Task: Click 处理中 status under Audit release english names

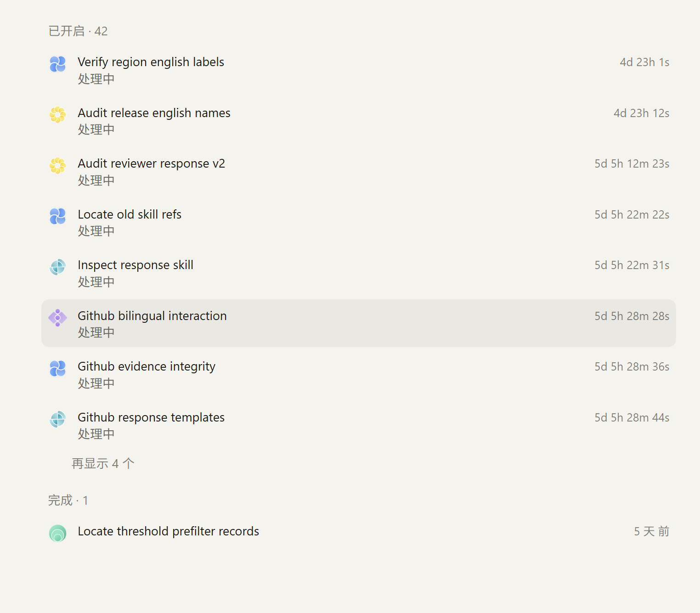Action: [x=96, y=129]
